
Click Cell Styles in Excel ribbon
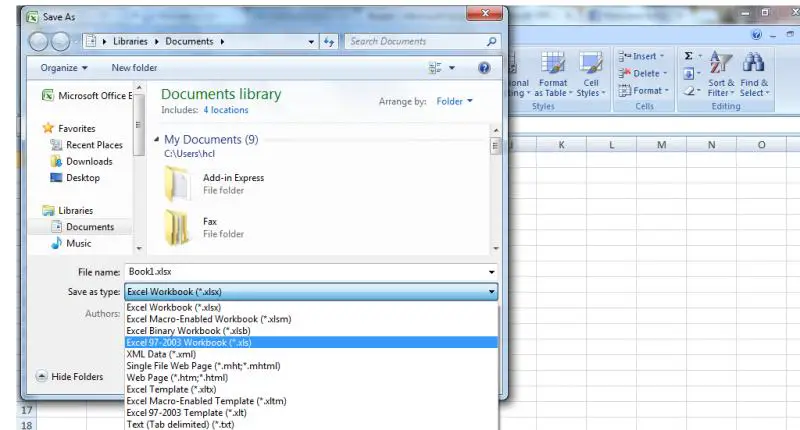[591, 74]
